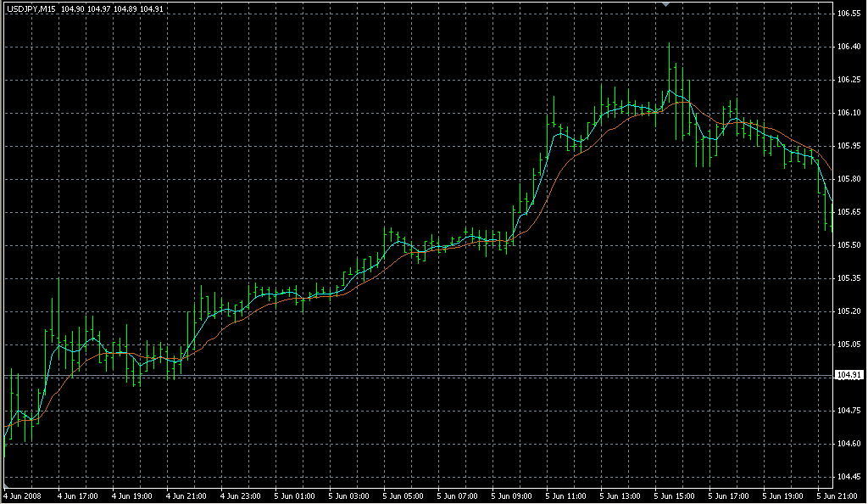The width and height of the screenshot is (868, 504).
Task: Click the '5 Jun 13:00' time label
Action: (x=620, y=496)
